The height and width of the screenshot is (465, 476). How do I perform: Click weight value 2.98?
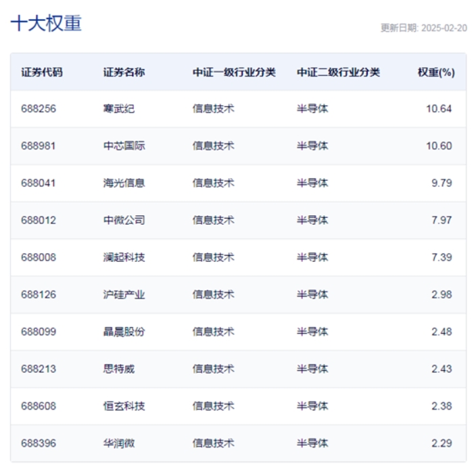pos(442,294)
